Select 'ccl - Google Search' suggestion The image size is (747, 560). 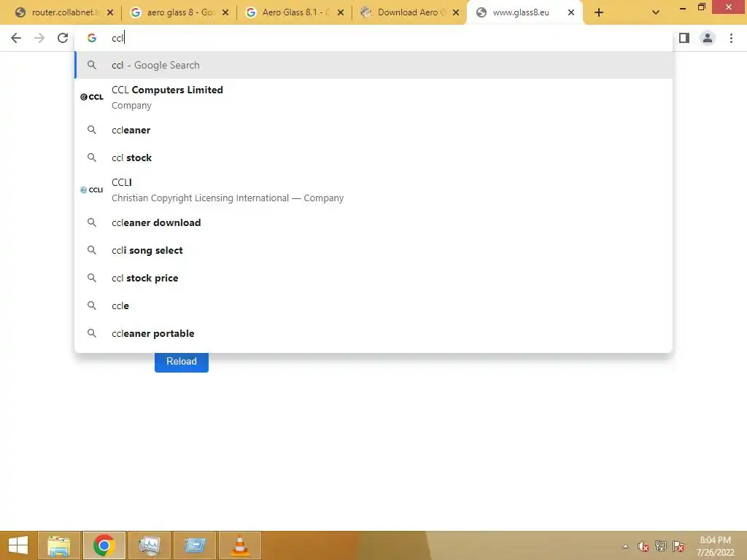[x=373, y=65]
